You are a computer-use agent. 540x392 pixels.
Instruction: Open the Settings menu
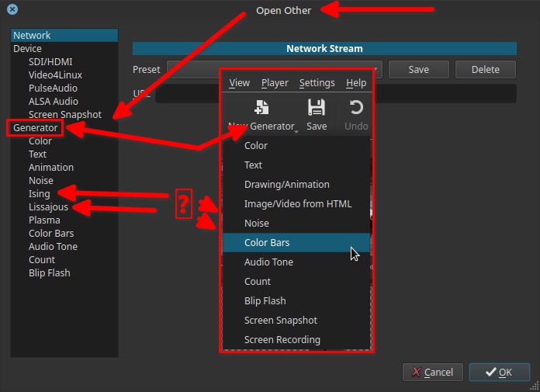click(317, 83)
